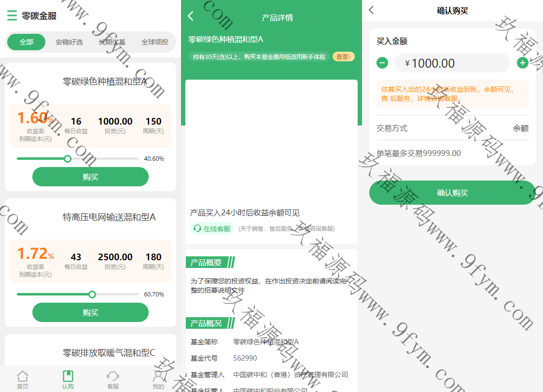
Task: Go back from the 产品详情 page
Action: point(191,16)
